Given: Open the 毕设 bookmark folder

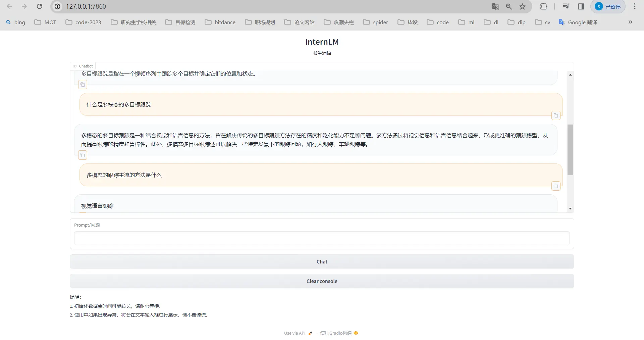Looking at the screenshot, I should pyautogui.click(x=408, y=22).
